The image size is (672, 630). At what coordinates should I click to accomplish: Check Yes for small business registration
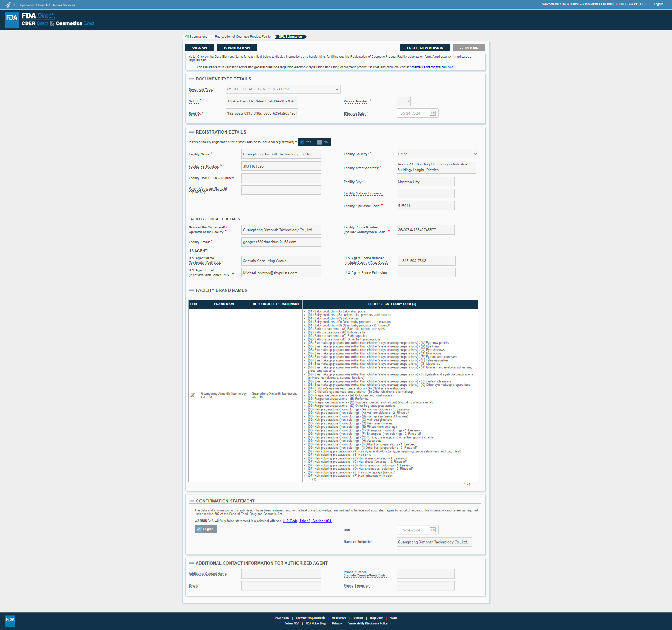pos(302,142)
